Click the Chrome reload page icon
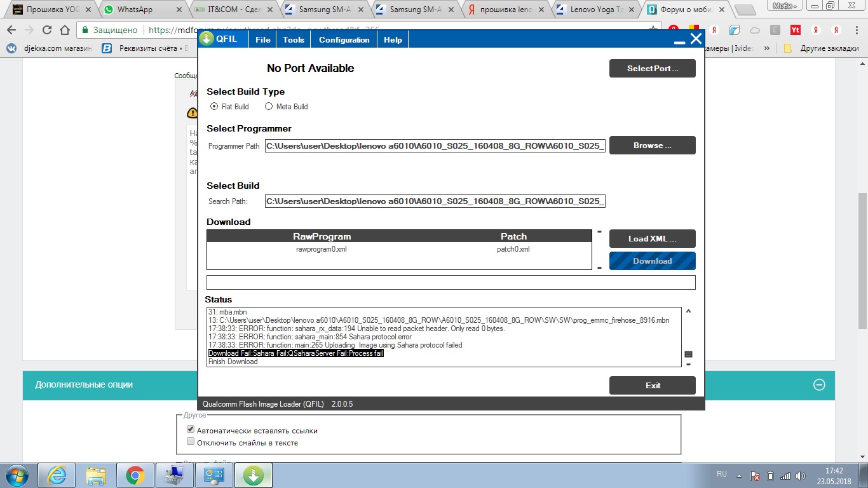 (47, 30)
